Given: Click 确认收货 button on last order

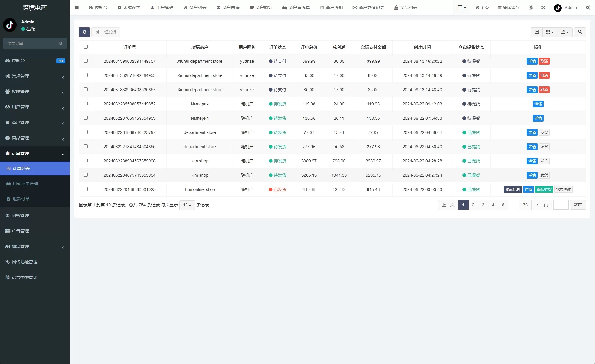Looking at the screenshot, I should click(x=544, y=189).
